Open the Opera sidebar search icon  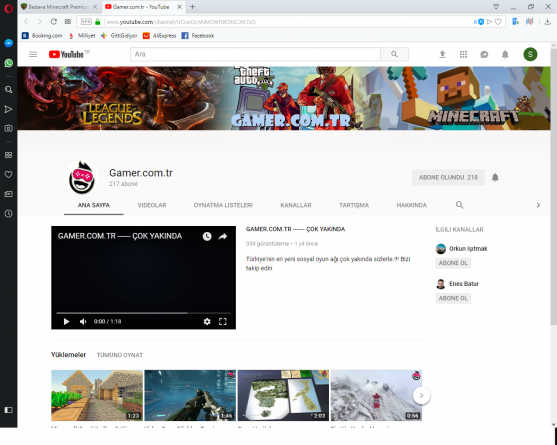coord(9,89)
